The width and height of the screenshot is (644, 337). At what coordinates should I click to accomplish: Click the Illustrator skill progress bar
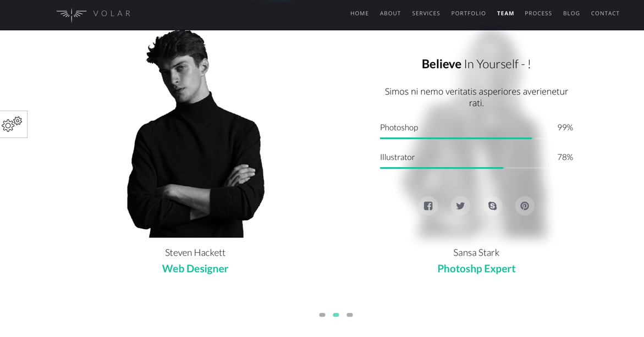point(463,168)
